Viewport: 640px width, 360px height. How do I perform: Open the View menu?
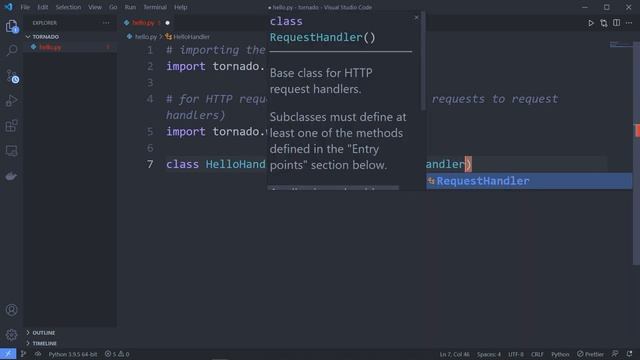tap(95, 7)
